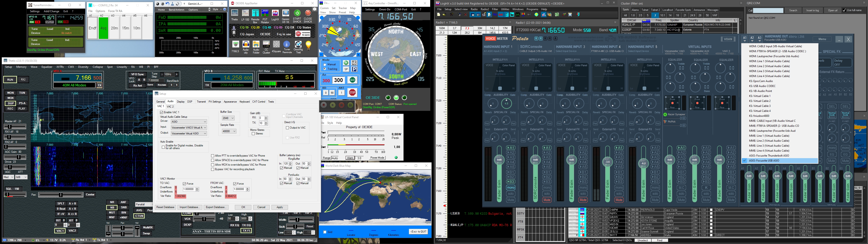Launch CC Cluster icon in AppStarter
Viewport: 868px width, 244px height.
pos(266,44)
